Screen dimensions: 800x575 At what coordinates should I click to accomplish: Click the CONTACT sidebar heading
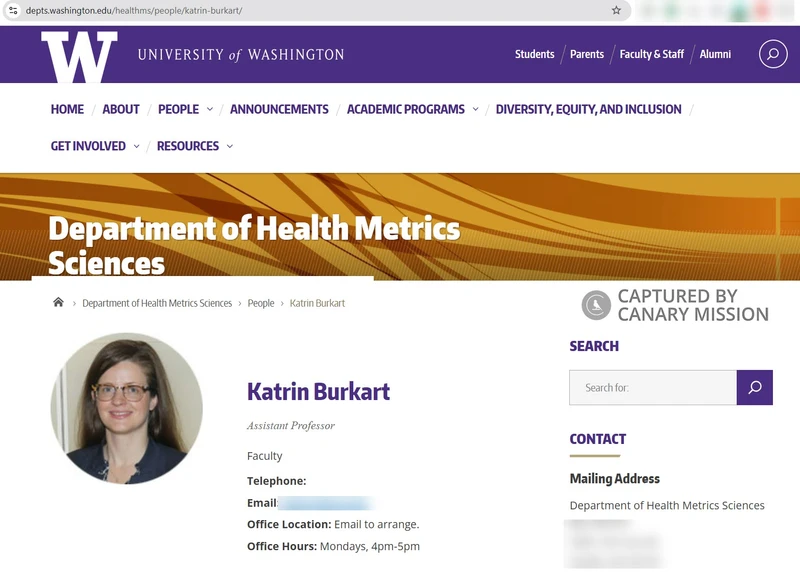click(x=597, y=439)
